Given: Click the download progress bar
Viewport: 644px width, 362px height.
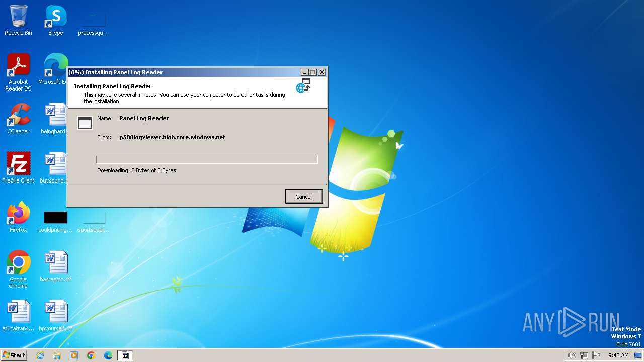Looking at the screenshot, I should pyautogui.click(x=207, y=160).
